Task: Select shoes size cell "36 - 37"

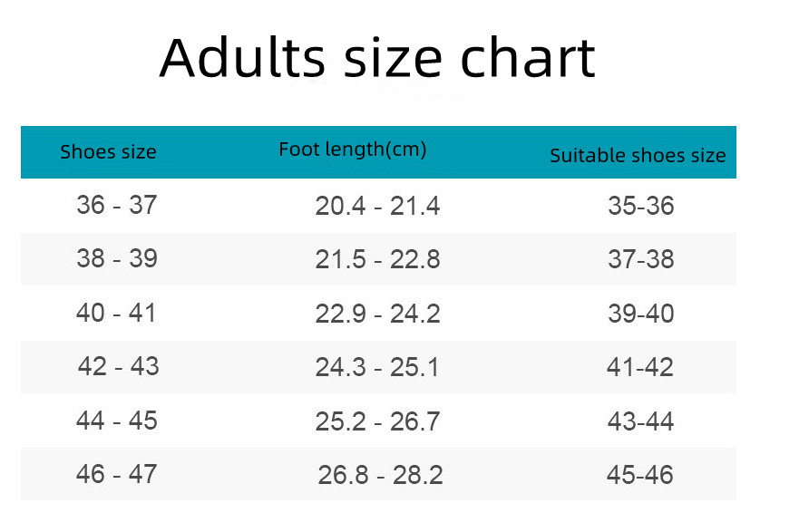Action: click(117, 206)
